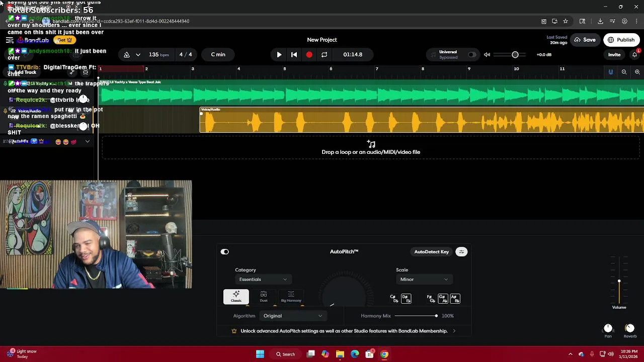Click the Pan knob
This screenshot has height=362, width=644.
coord(608,328)
